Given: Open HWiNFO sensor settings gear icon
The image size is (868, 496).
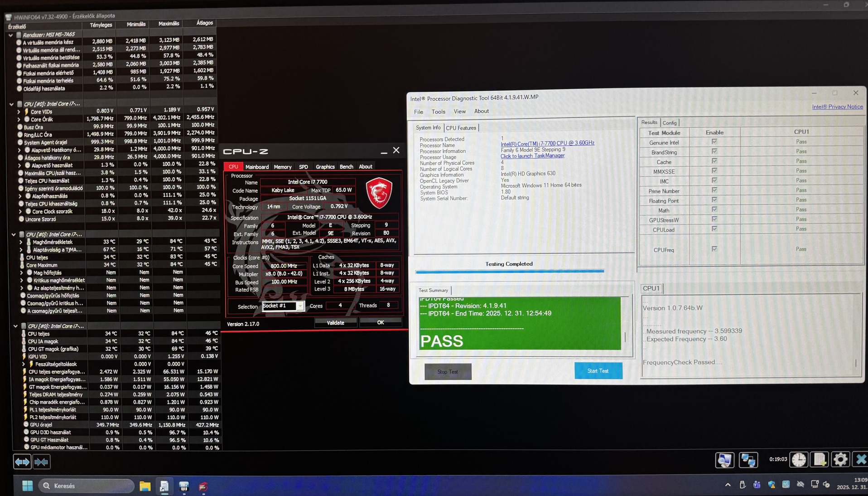Looking at the screenshot, I should pyautogui.click(x=840, y=460).
